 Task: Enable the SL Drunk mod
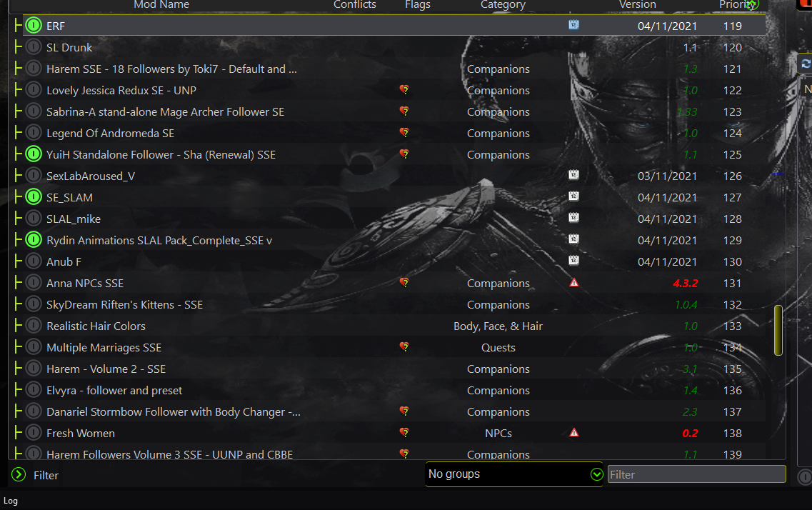point(33,47)
